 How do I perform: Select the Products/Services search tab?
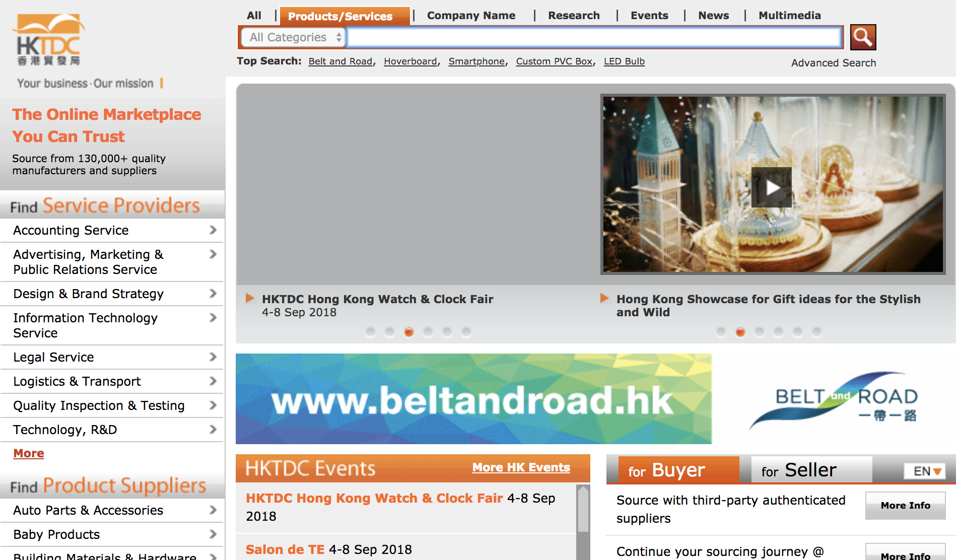(x=345, y=16)
